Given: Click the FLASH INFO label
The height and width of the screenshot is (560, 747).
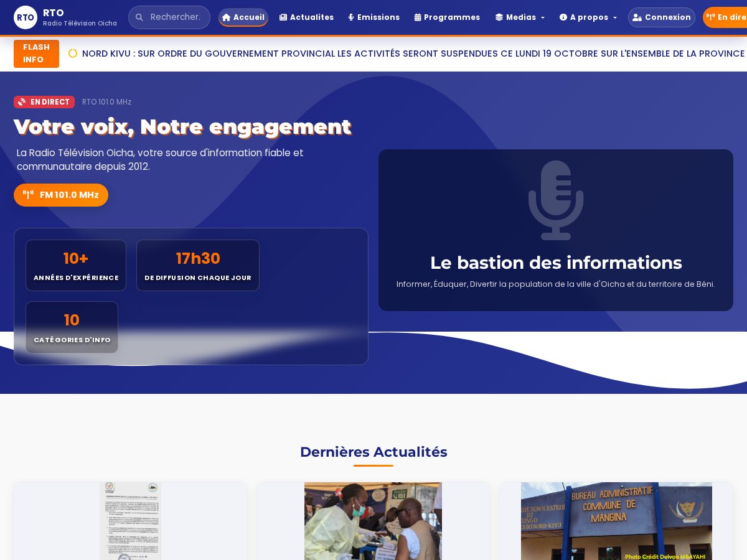Looking at the screenshot, I should [36, 54].
